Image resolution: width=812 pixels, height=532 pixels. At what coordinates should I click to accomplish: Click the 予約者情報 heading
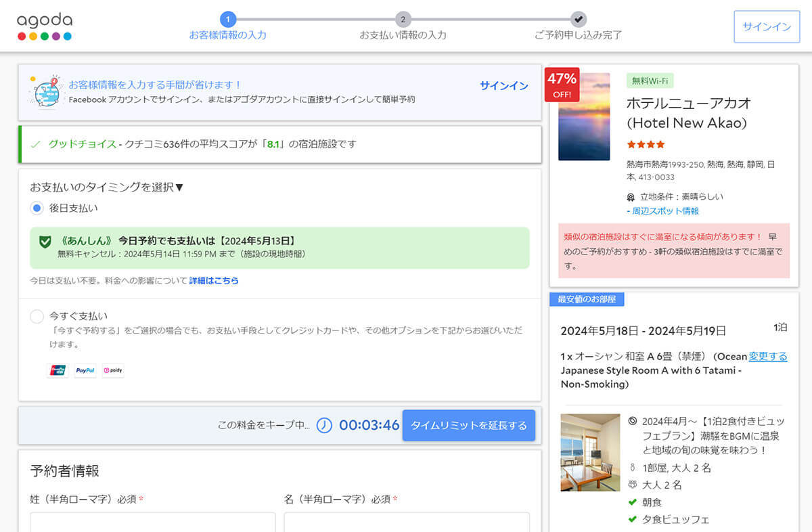click(65, 471)
